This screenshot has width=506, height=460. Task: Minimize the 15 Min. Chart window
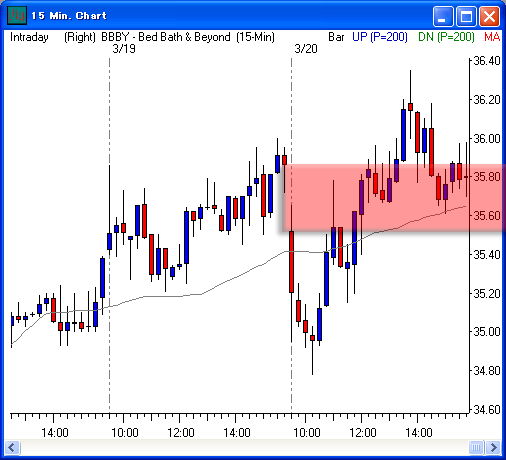coord(443,16)
